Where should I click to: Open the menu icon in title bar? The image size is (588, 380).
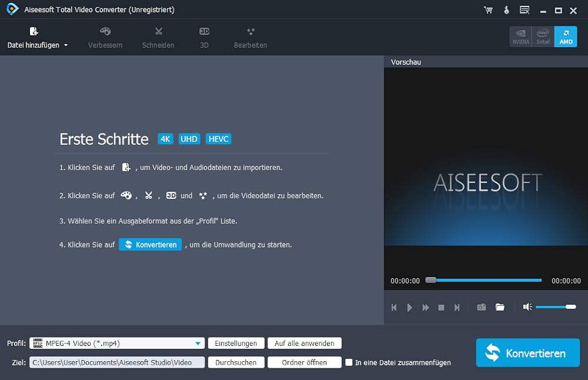click(524, 10)
